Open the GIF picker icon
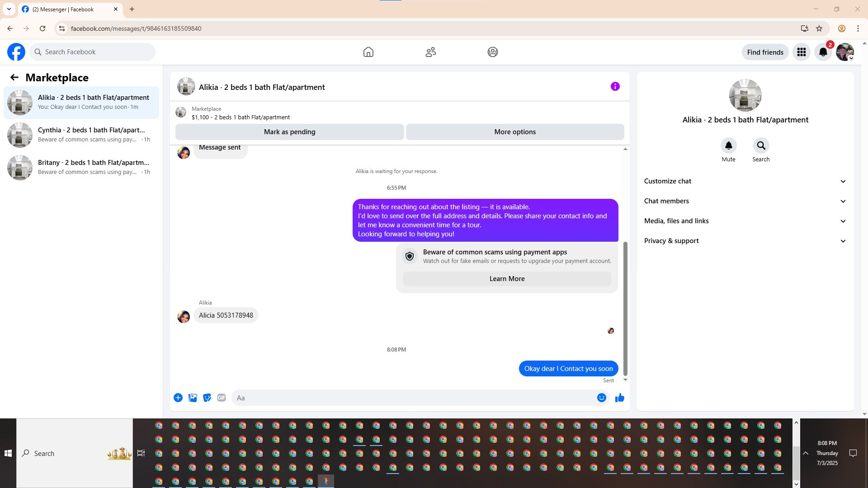Image resolution: width=868 pixels, height=488 pixels. click(221, 398)
